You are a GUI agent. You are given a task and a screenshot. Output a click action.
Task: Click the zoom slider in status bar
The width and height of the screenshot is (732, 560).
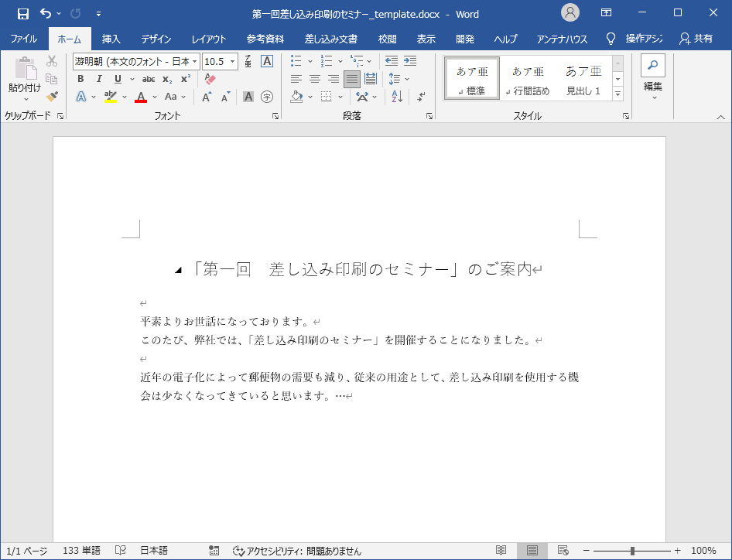633,551
